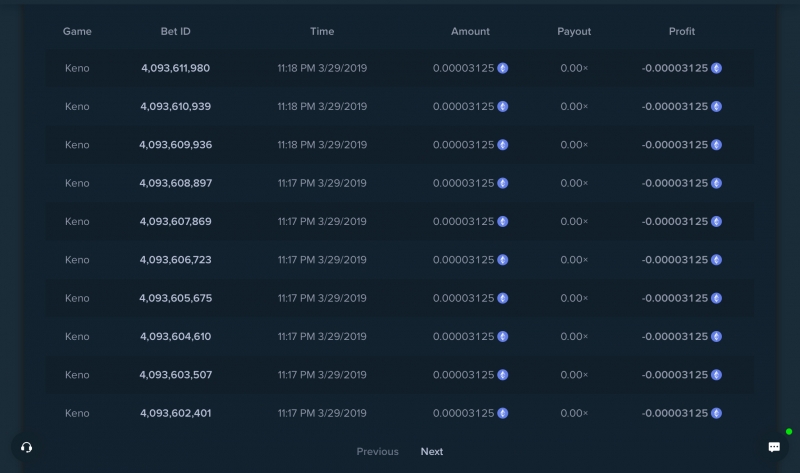Screen dimensions: 800x473
Task: Click Ethereum icon in amount of bet 4,093,605,675
Action: click(503, 298)
